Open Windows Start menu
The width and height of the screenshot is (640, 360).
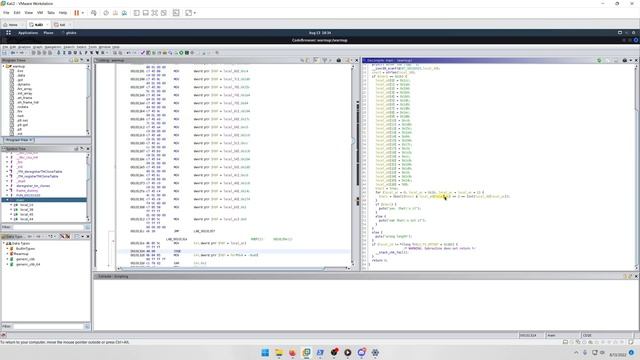[265, 352]
